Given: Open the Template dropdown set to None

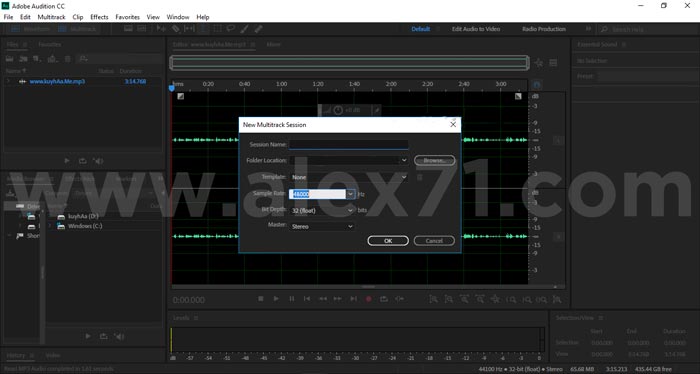Looking at the screenshot, I should click(404, 177).
